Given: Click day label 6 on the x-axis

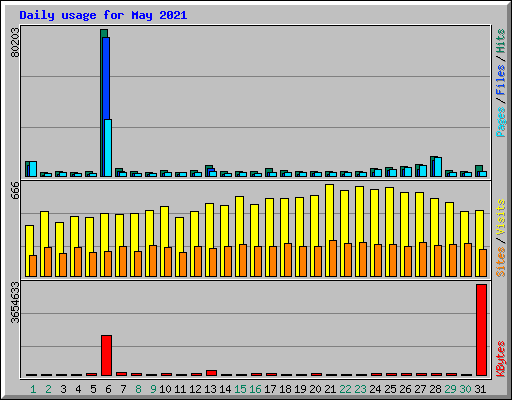Looking at the screenshot, I should click(108, 389).
